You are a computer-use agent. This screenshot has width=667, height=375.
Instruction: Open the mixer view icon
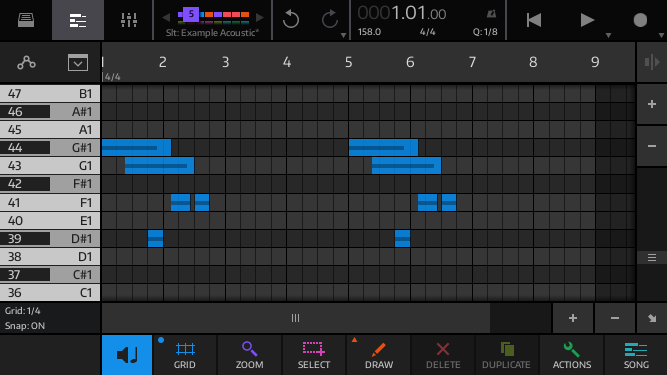point(128,20)
